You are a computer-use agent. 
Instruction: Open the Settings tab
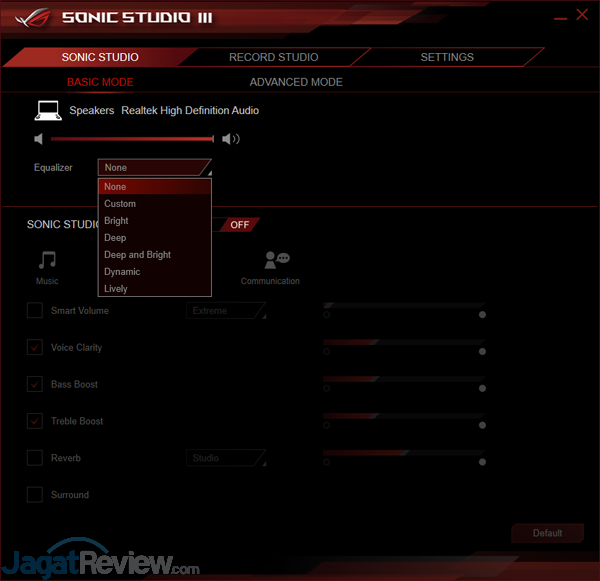click(x=447, y=57)
